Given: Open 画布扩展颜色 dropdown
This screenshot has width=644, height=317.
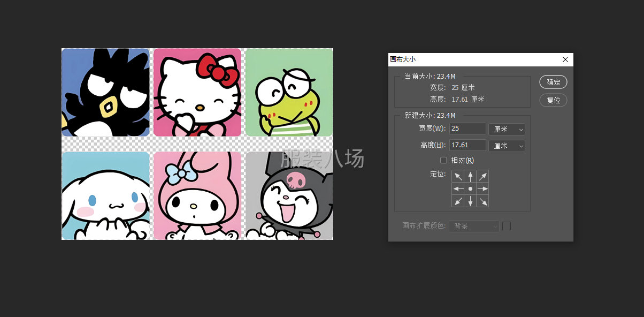Looking at the screenshot, I should pos(474,226).
